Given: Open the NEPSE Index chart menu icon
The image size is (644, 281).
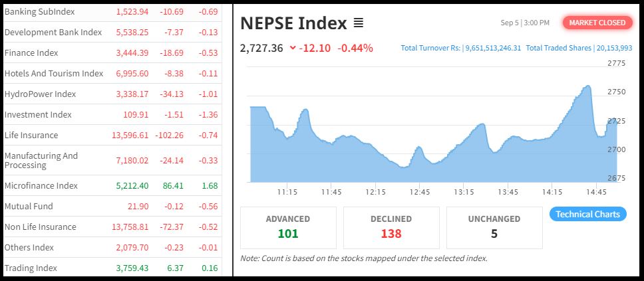Looking at the screenshot, I should point(359,23).
